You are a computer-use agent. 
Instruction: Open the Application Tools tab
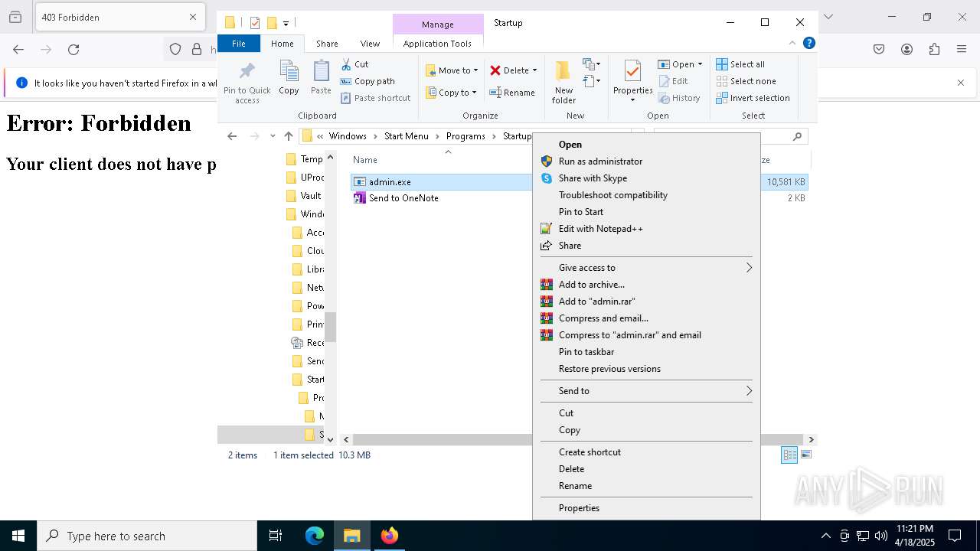click(x=437, y=44)
